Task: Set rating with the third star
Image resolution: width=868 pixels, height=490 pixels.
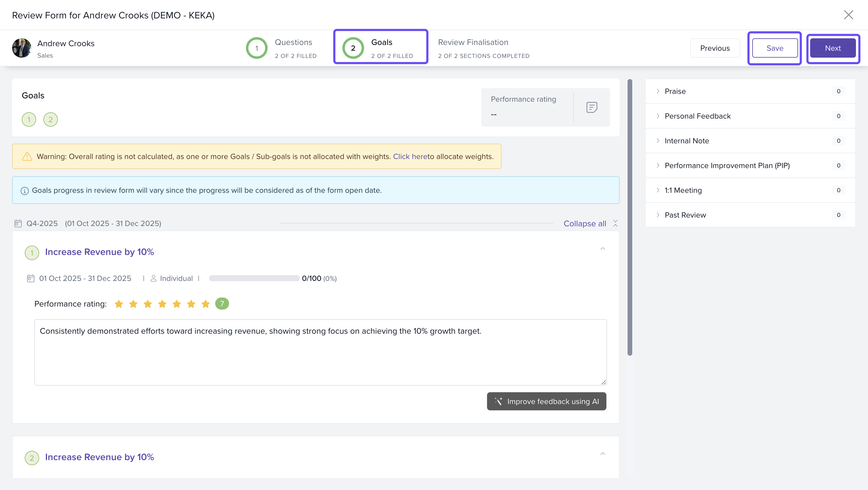Action: tap(148, 304)
